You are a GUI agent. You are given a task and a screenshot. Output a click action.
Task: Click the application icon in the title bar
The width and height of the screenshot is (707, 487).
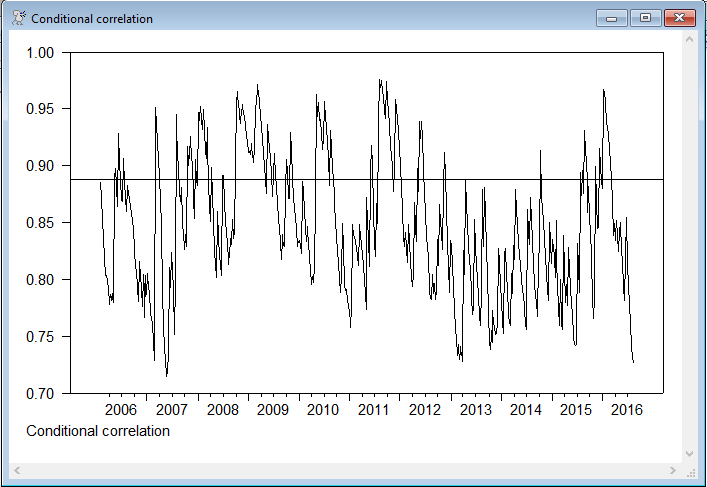click(x=17, y=18)
